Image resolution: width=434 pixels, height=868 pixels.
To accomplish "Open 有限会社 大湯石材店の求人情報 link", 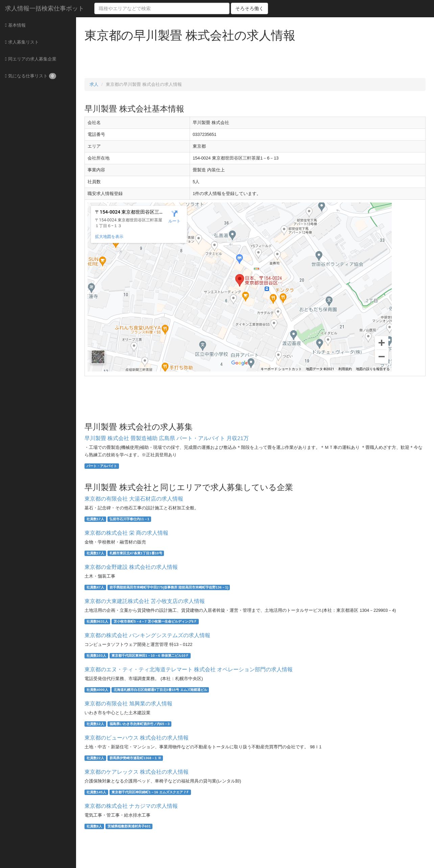I will 134,499.
